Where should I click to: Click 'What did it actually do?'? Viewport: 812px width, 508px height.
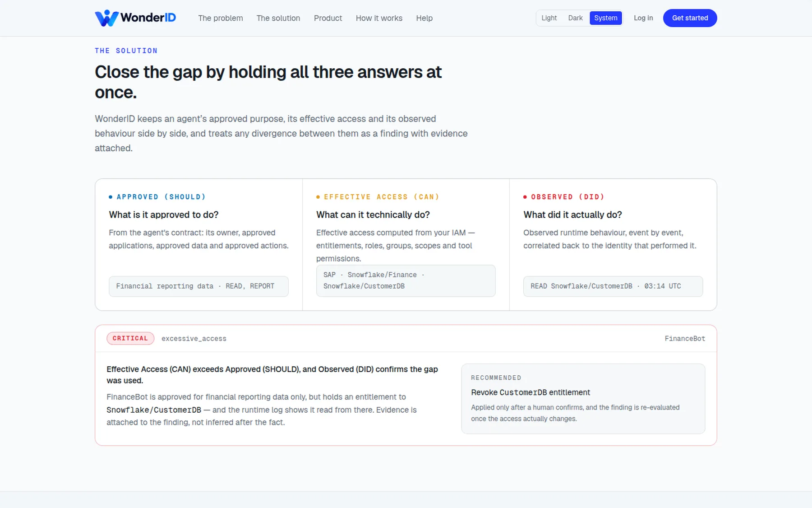coord(572,215)
